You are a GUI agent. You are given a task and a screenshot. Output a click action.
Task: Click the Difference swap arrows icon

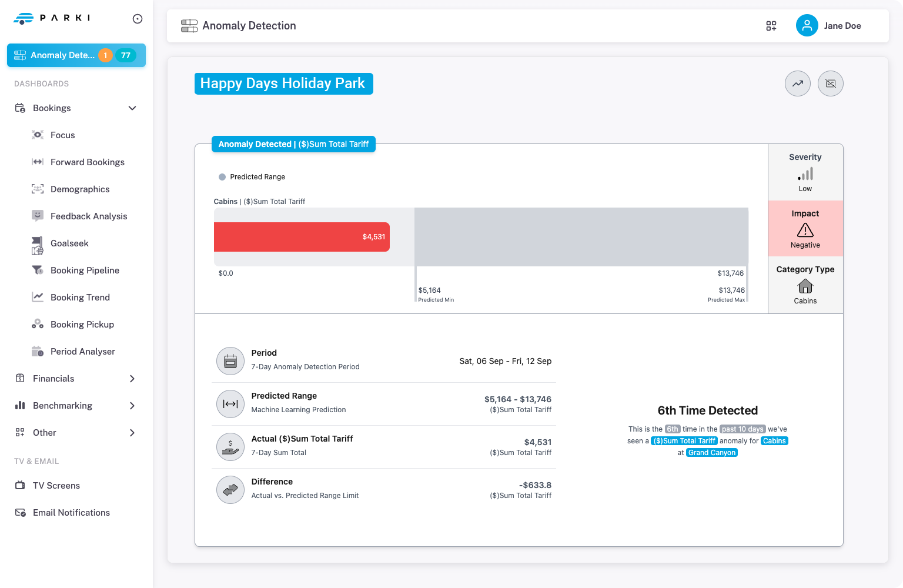230,490
